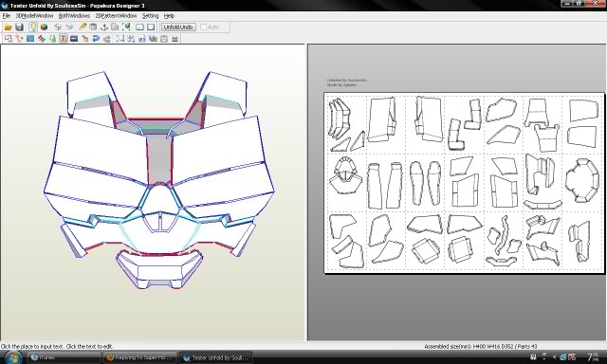Click the Unfold Undo button
The image size is (607, 364).
click(178, 27)
